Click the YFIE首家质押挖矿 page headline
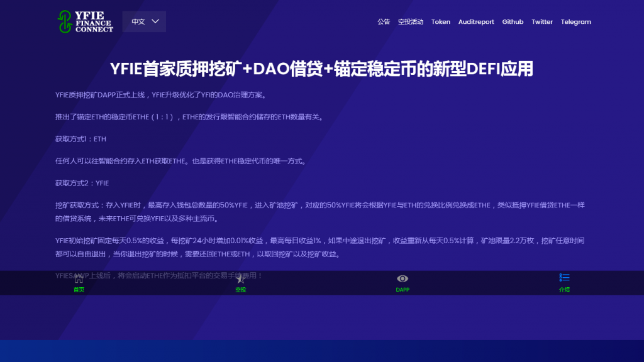Image resolution: width=644 pixels, height=362 pixels. pyautogui.click(x=321, y=69)
